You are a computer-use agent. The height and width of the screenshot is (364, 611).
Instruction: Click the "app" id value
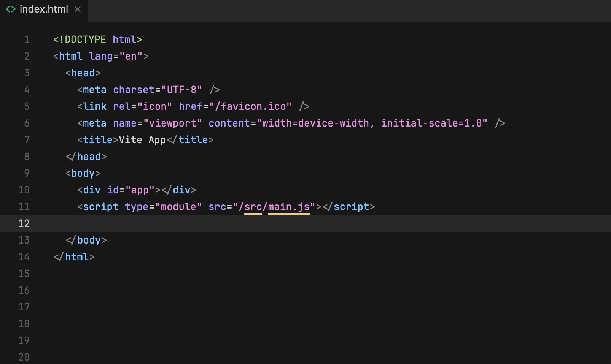click(x=140, y=190)
